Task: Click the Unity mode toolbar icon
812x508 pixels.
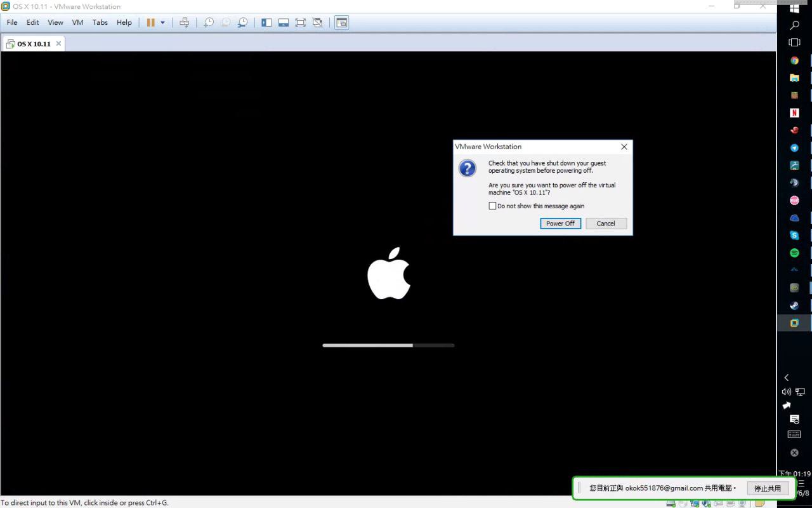Action: pos(318,22)
